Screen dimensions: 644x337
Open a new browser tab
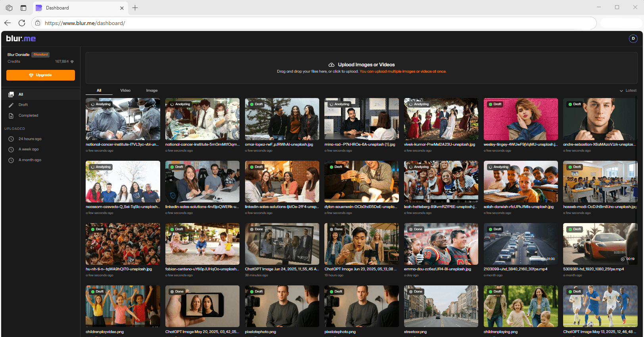pyautogui.click(x=135, y=8)
